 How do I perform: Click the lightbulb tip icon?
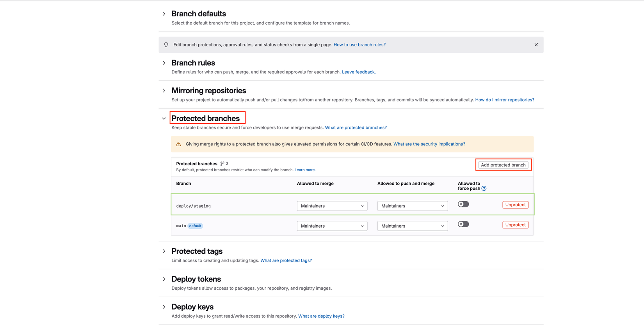pos(166,45)
